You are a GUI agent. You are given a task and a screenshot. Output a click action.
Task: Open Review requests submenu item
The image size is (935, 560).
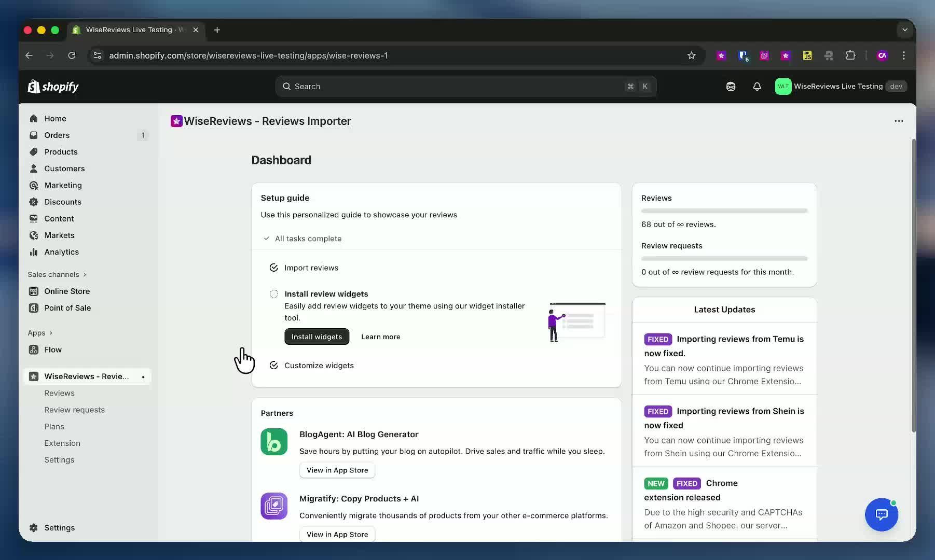pyautogui.click(x=74, y=410)
